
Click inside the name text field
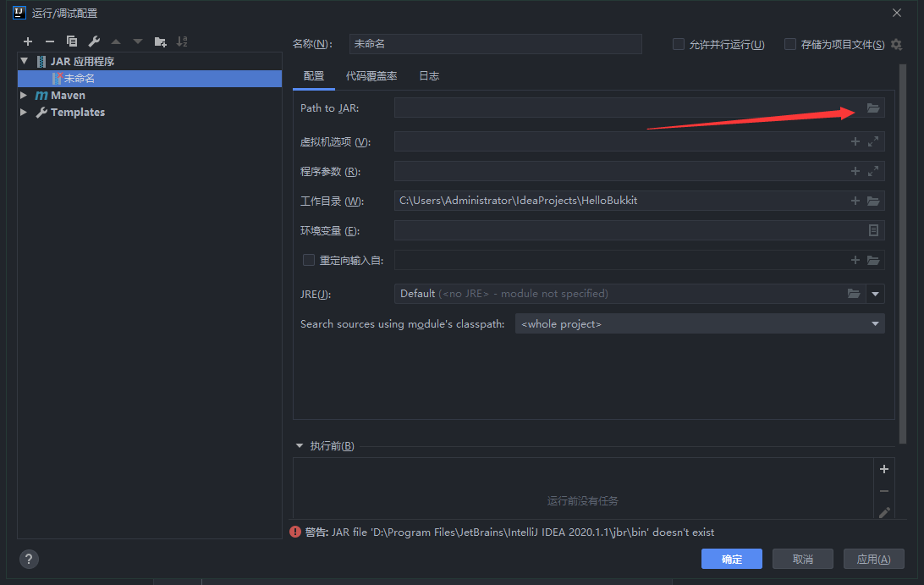[x=495, y=44]
